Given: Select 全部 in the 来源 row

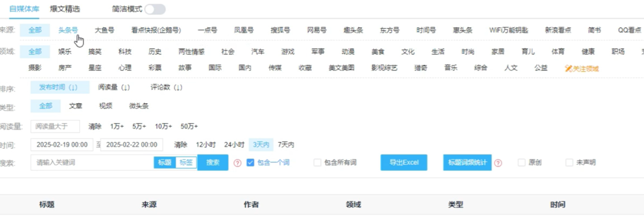Looking at the screenshot, I should pos(35,30).
